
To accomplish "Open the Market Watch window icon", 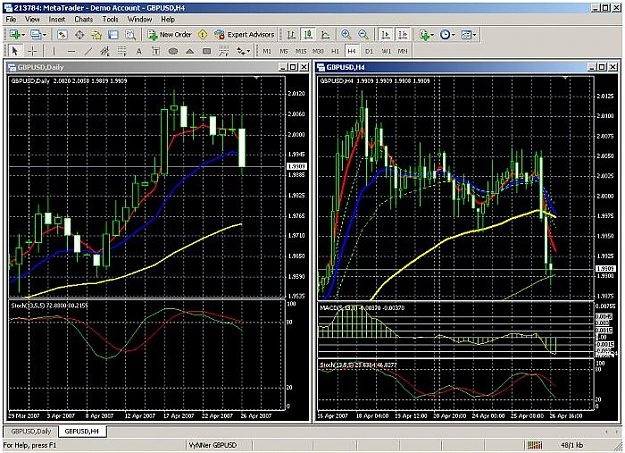I will [62, 35].
